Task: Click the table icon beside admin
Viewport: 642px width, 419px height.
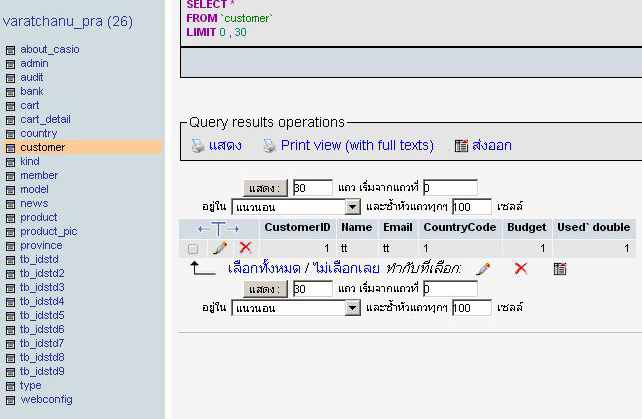Action: point(11,64)
